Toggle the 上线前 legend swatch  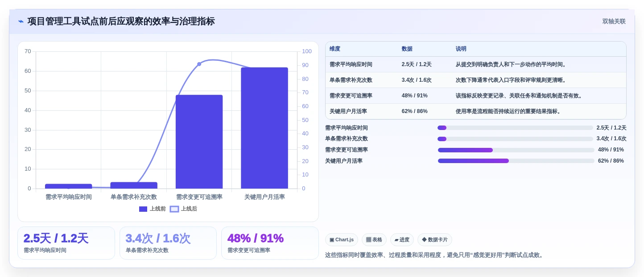point(143,209)
